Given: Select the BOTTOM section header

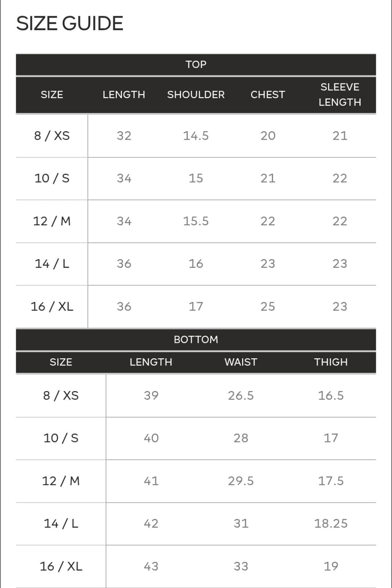Looking at the screenshot, I should [x=196, y=340].
